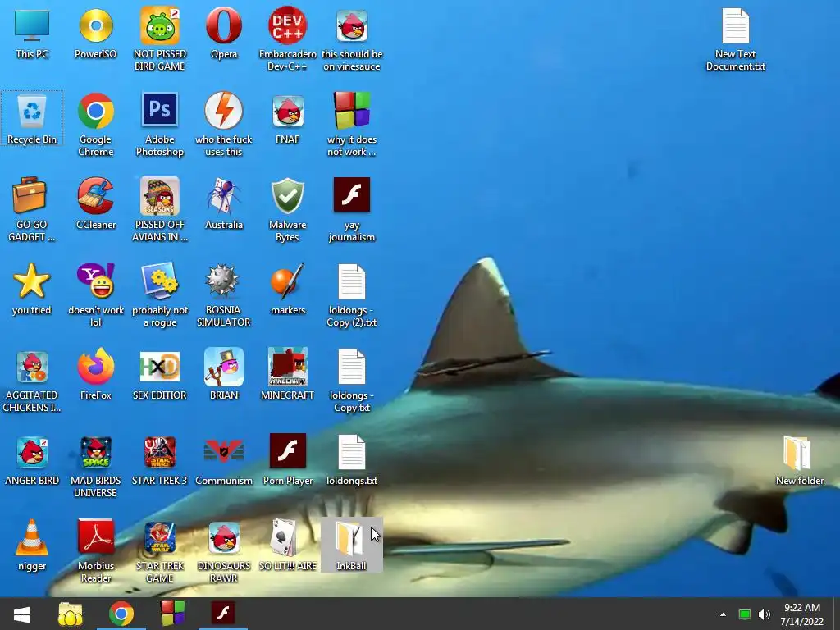The width and height of the screenshot is (840, 630).
Task: Select the InkBall folder
Action: click(351, 545)
